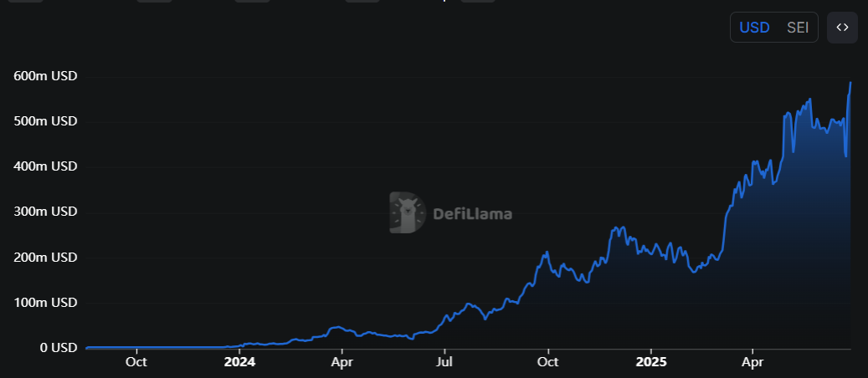Click the 500m USD y-axis label
The image size is (868, 378).
45,121
